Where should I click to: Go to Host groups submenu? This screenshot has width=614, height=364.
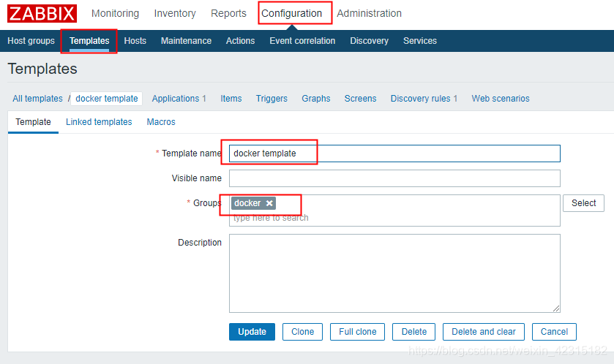click(x=31, y=41)
